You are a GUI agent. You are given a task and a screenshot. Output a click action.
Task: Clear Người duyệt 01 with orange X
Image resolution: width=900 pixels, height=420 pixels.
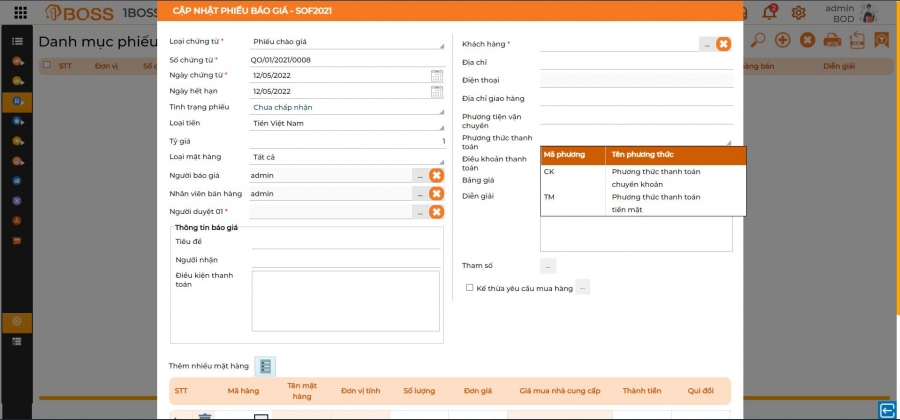(x=436, y=212)
